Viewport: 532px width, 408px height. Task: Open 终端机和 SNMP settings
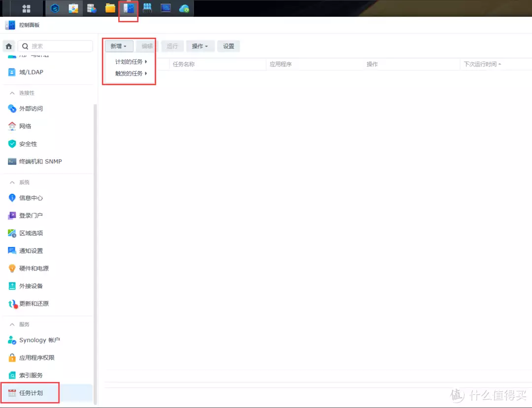[x=40, y=161]
